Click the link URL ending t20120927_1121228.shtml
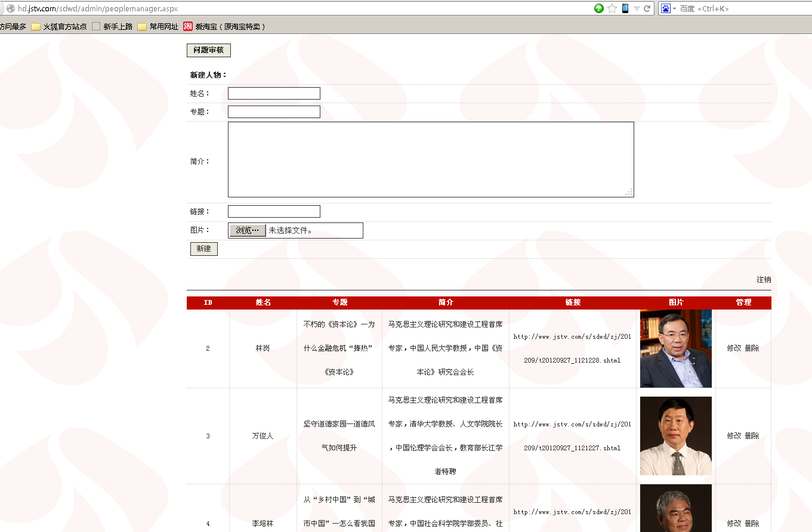Image resolution: width=812 pixels, height=532 pixels. (572, 348)
